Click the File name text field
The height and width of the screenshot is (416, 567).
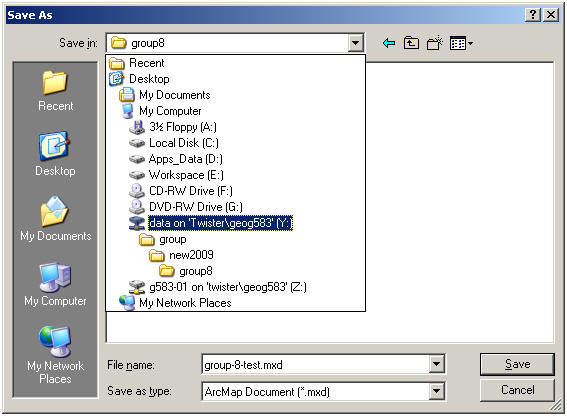click(316, 365)
